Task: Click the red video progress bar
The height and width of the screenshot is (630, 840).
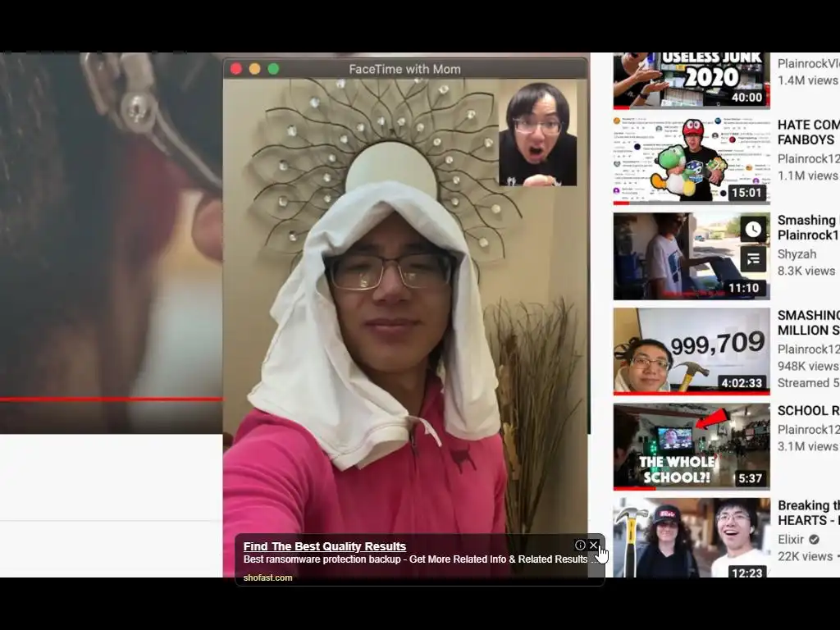Action: tap(111, 399)
